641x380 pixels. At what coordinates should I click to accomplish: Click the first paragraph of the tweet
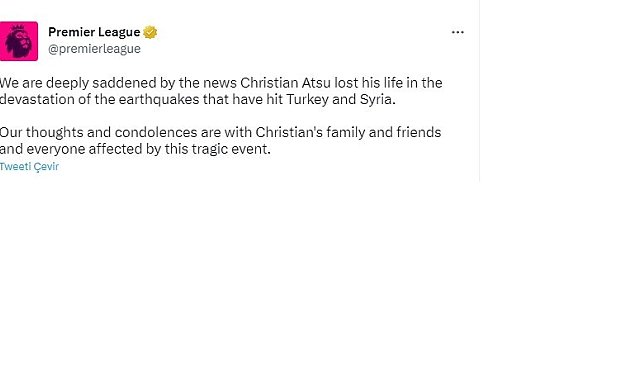(x=221, y=91)
